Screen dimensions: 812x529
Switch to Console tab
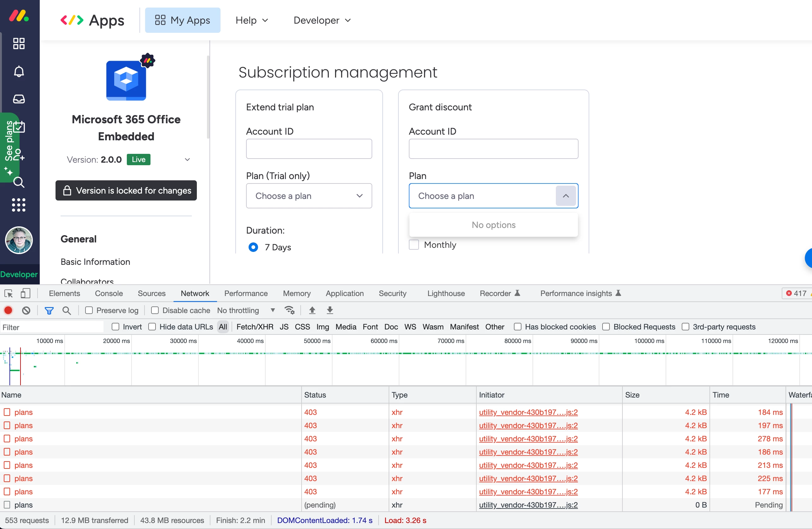tap(109, 293)
